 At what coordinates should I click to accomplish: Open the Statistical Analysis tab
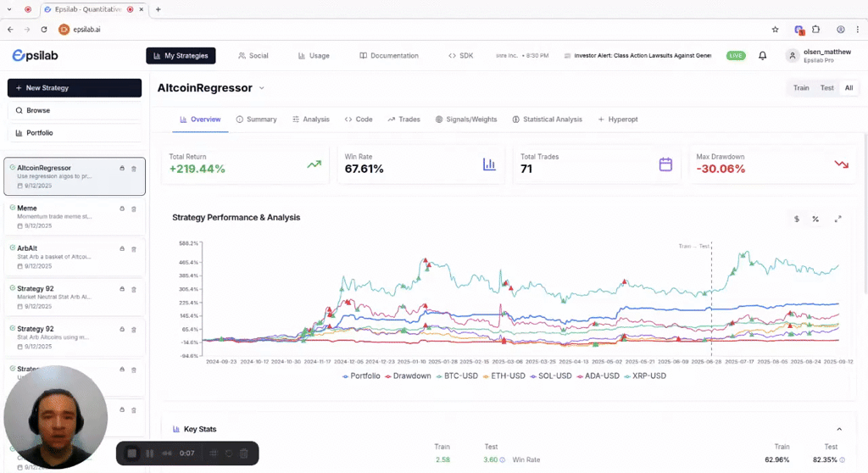click(x=547, y=120)
